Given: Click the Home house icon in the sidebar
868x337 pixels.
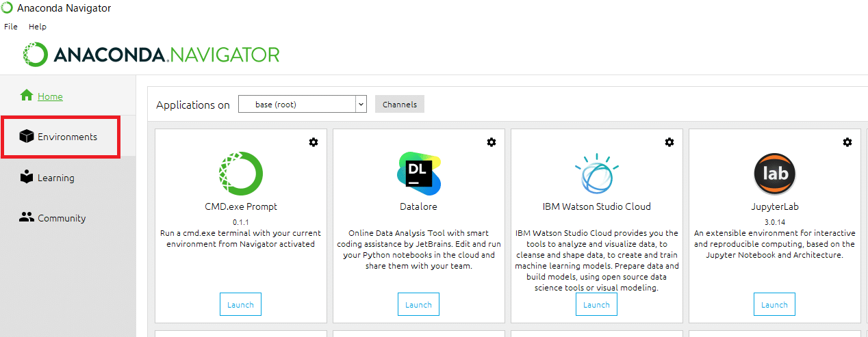Looking at the screenshot, I should [x=27, y=96].
